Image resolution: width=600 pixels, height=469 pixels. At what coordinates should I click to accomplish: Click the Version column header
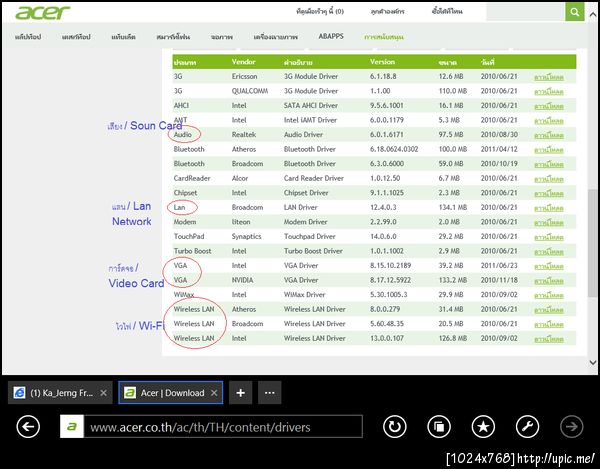pos(382,62)
